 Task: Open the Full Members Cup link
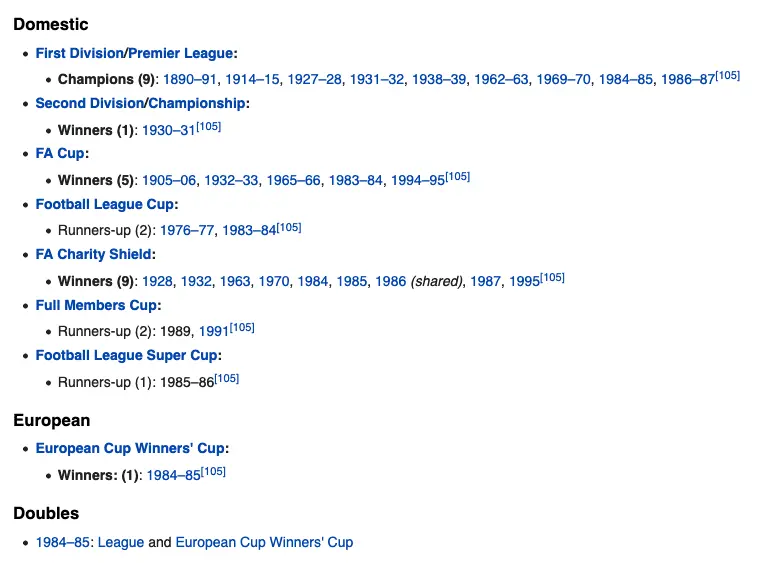[95, 305]
